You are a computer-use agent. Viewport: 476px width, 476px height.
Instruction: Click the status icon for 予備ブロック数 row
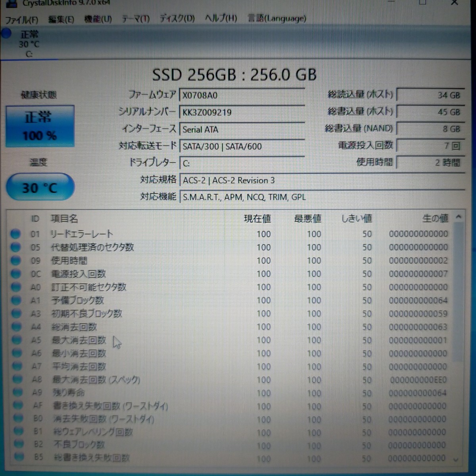click(16, 300)
